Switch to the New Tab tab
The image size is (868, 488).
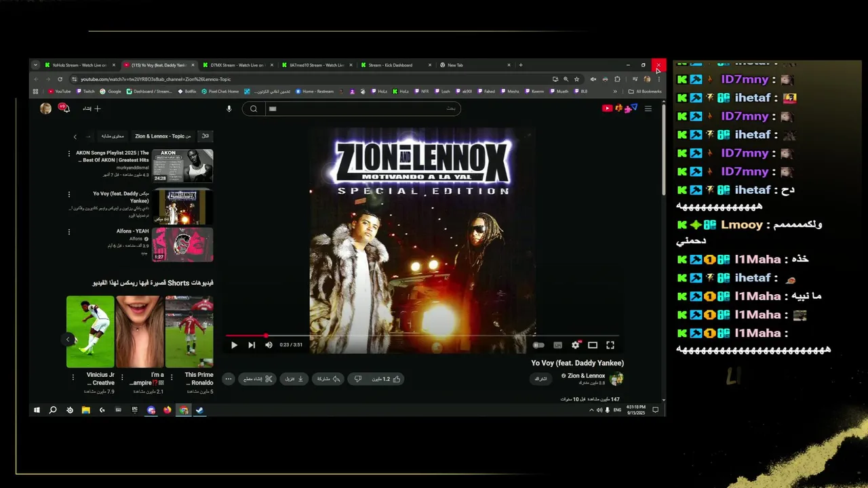474,65
